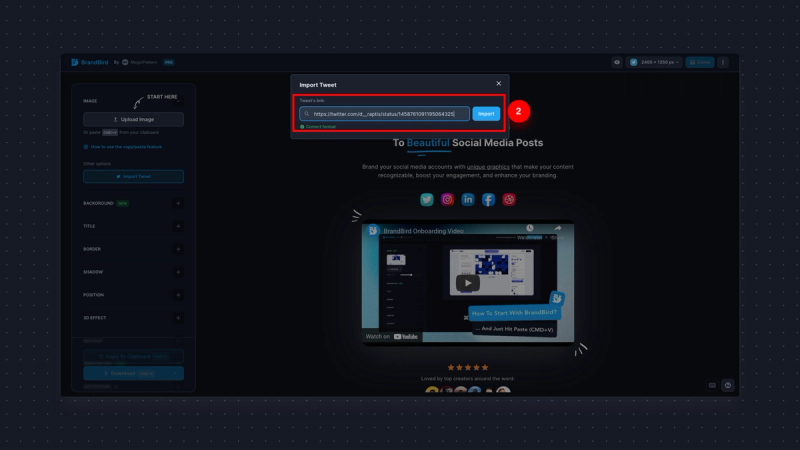This screenshot has height=450, width=800.
Task: Click the Instagram social icon
Action: coord(447,199)
